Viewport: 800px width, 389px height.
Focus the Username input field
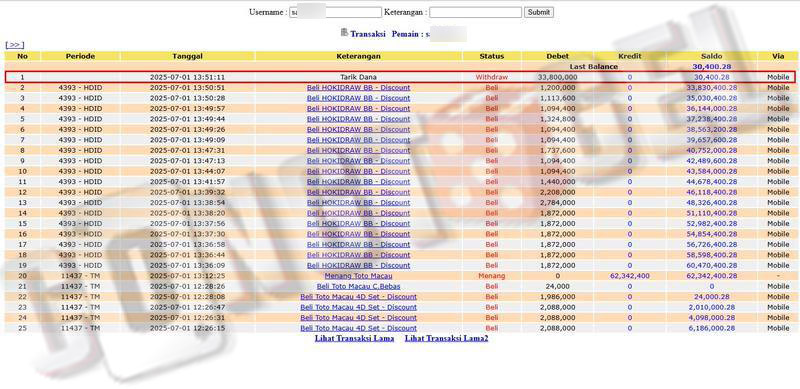[x=335, y=12]
